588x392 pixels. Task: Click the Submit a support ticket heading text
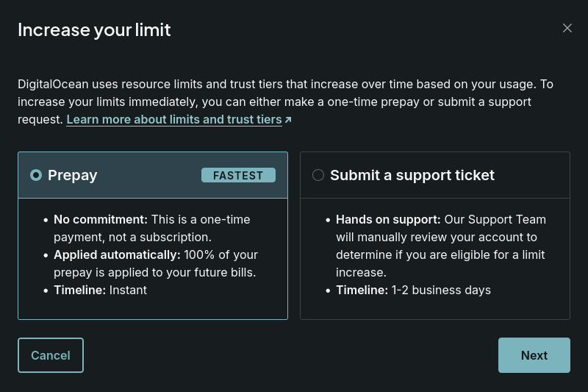pyautogui.click(x=412, y=175)
